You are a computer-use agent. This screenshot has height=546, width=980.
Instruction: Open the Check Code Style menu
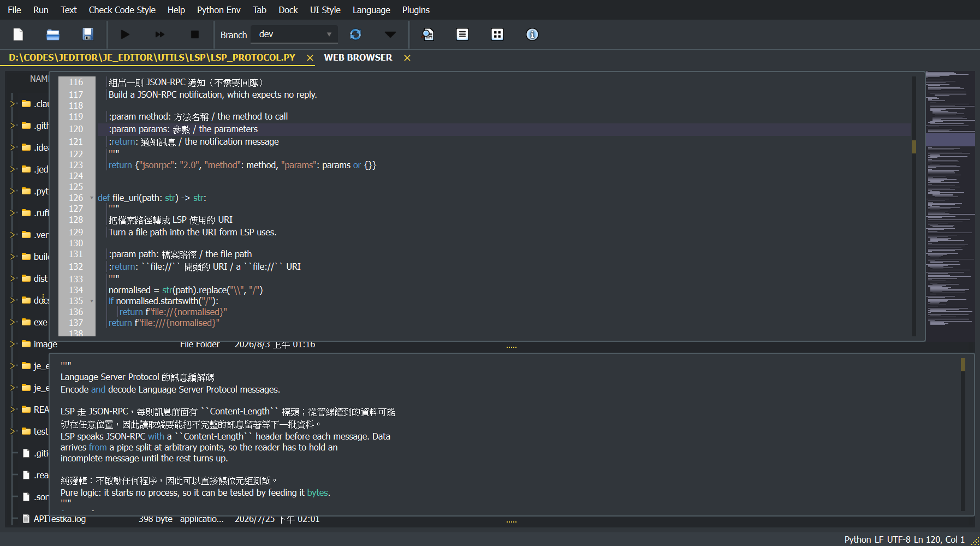point(122,10)
